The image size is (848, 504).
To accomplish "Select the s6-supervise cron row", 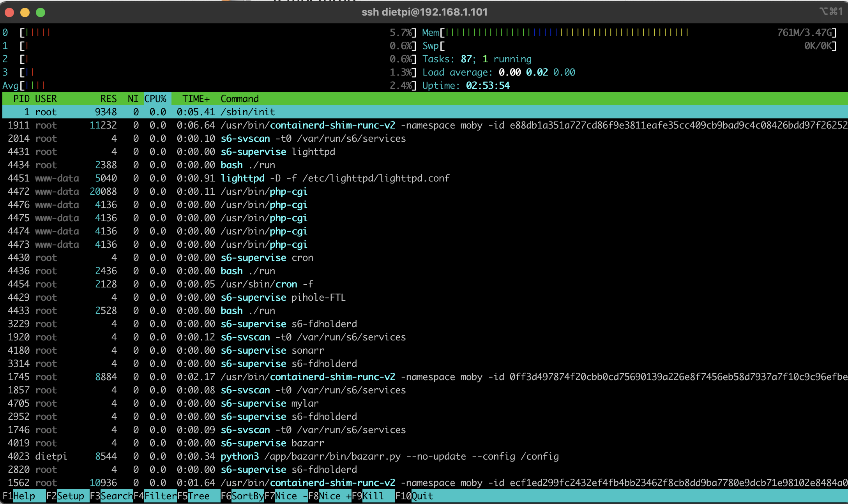I will coord(425,257).
